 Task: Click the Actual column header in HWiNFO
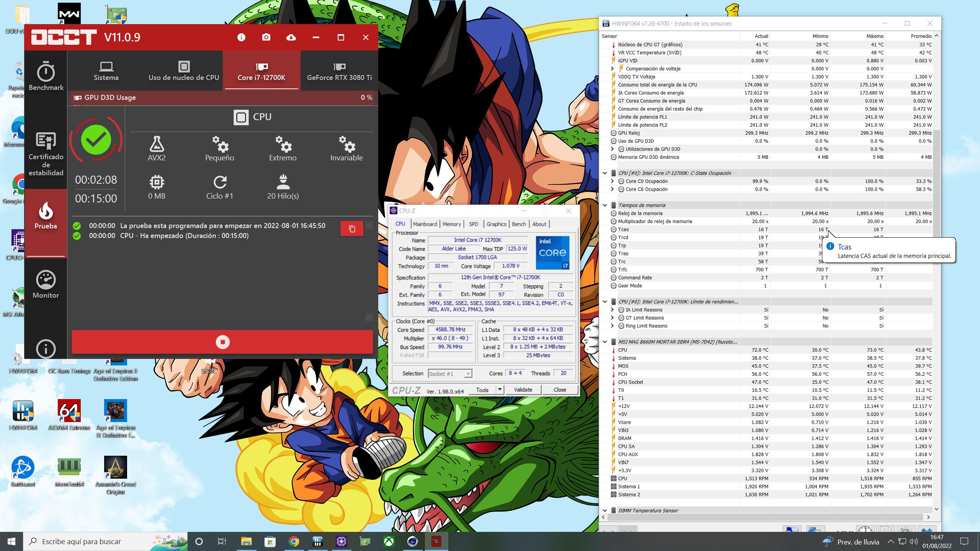755,36
